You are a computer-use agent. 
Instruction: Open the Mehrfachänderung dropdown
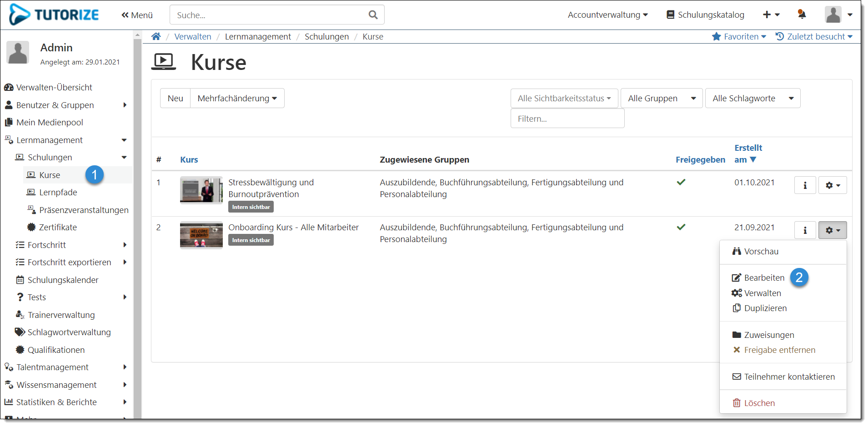click(x=237, y=98)
